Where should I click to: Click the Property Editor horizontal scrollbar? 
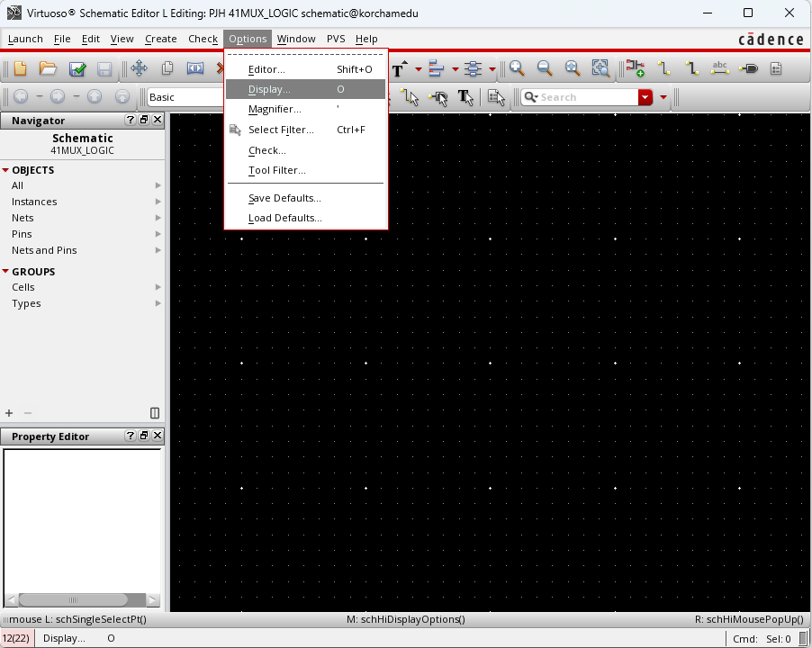(x=82, y=600)
